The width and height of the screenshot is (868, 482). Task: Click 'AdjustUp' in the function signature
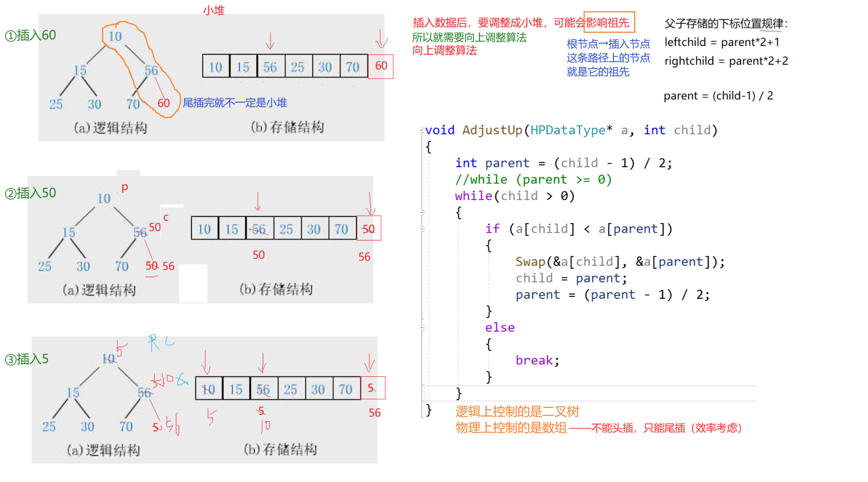click(492, 130)
